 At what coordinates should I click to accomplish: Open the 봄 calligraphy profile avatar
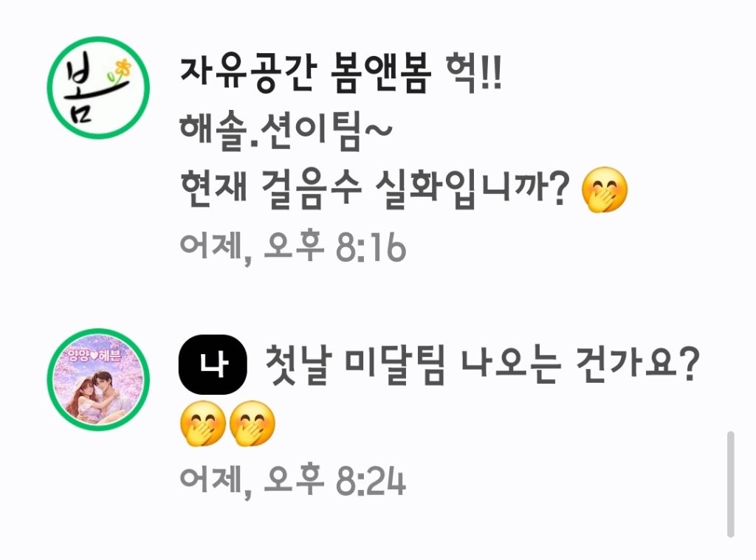98,88
